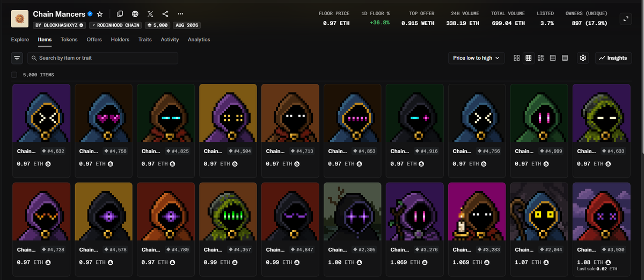This screenshot has width=644, height=280.
Task: Open the display settings gear
Action: point(583,58)
